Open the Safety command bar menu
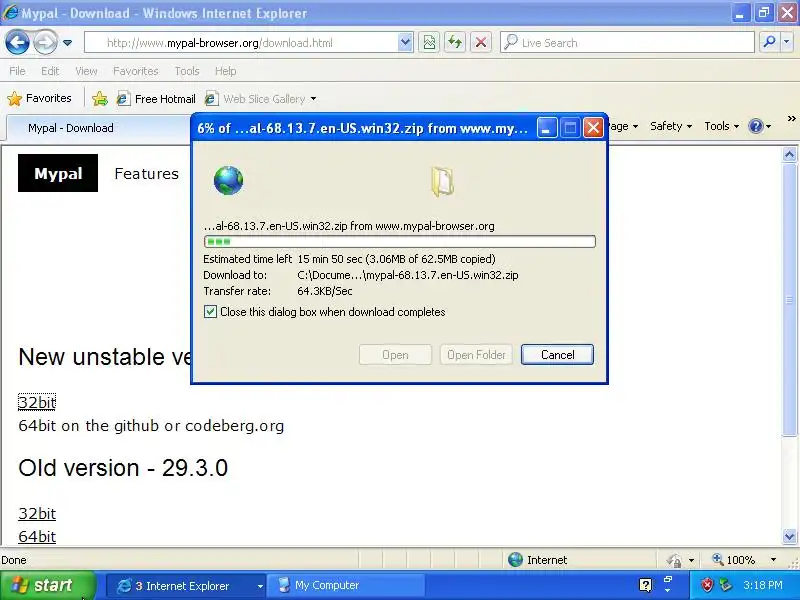 (x=671, y=126)
